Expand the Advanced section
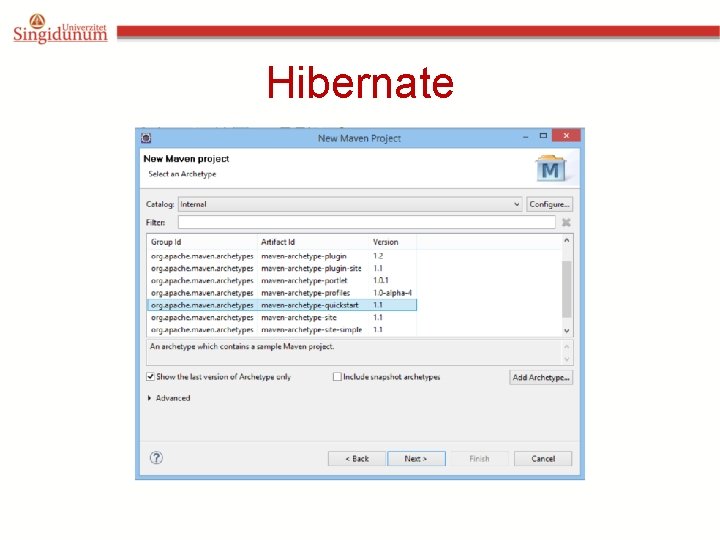Image resolution: width=720 pixels, height=540 pixels. tap(169, 398)
